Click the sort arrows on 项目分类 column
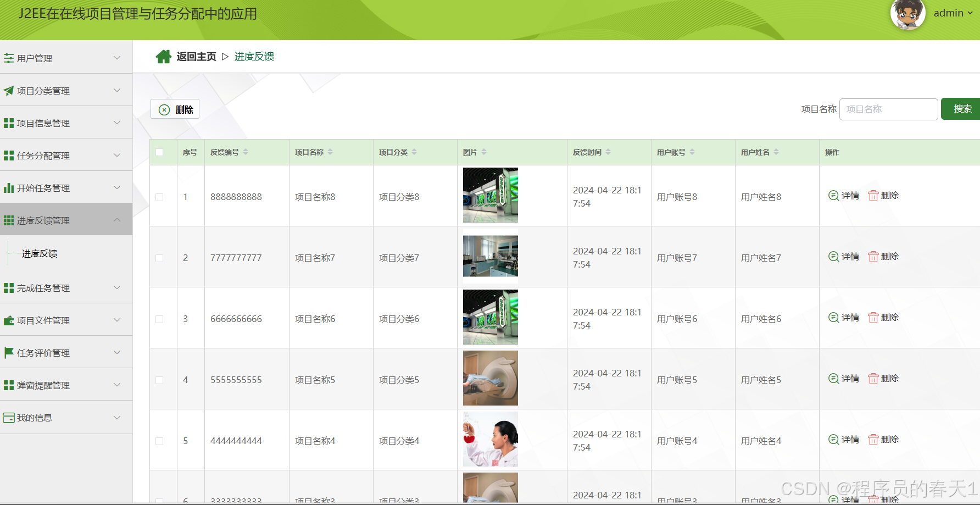The width and height of the screenshot is (980, 505). [414, 152]
